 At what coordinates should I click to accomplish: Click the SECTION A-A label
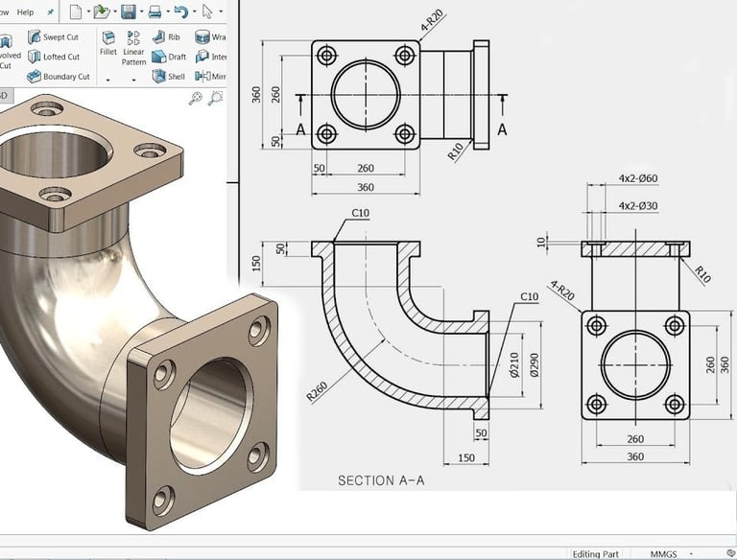381,480
